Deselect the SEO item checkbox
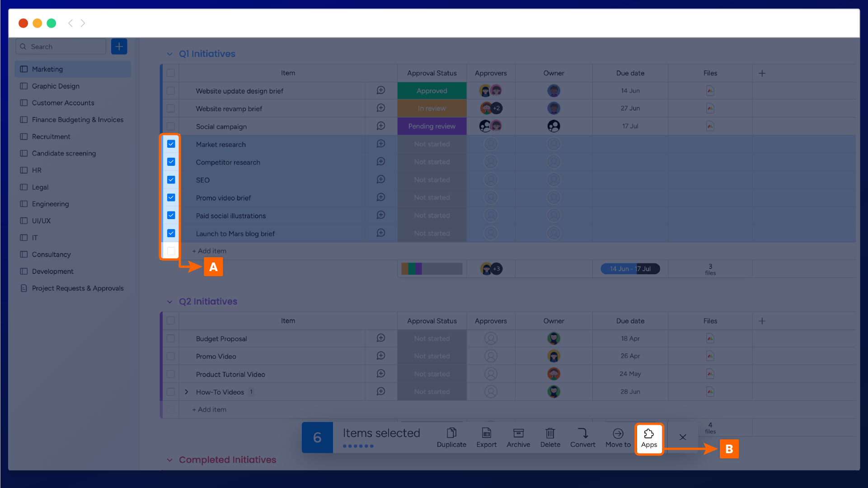Viewport: 868px width, 488px height. click(171, 180)
